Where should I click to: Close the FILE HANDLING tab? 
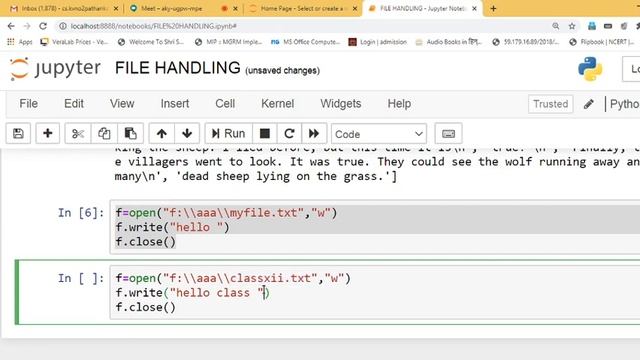[x=474, y=9]
